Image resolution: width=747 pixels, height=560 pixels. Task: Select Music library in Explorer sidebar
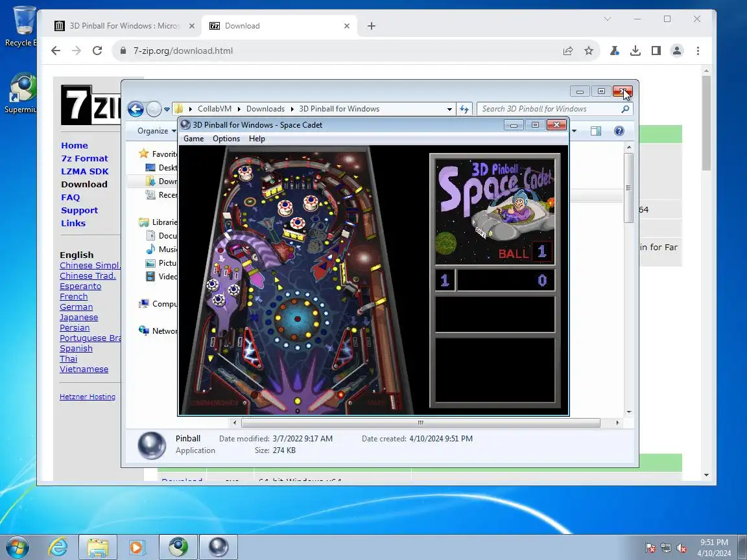tap(161, 249)
